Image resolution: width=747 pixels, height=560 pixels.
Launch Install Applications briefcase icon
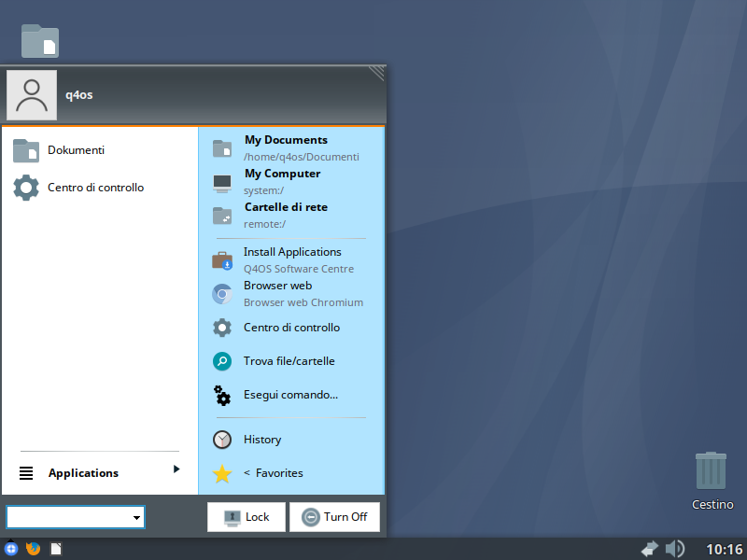coord(222,260)
